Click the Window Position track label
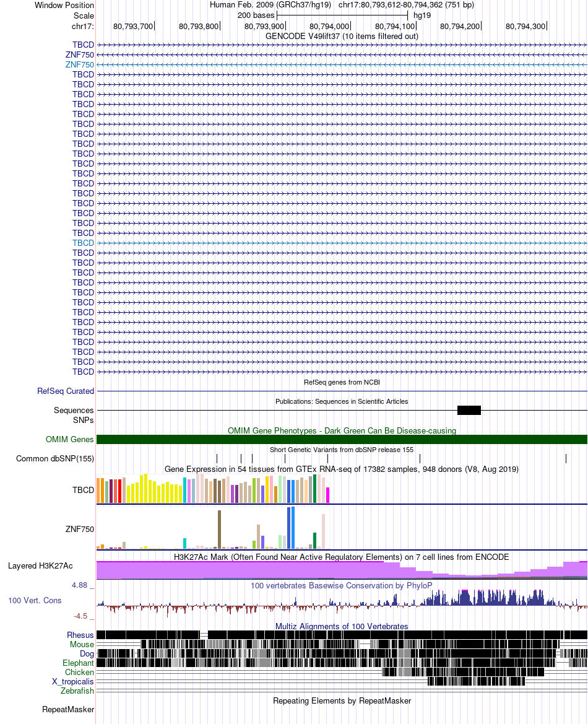Screen dimensions: 588x724 click(x=64, y=5)
